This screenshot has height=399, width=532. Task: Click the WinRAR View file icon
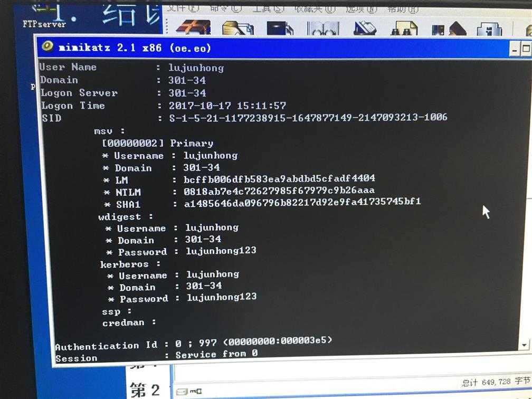pyautogui.click(x=323, y=29)
